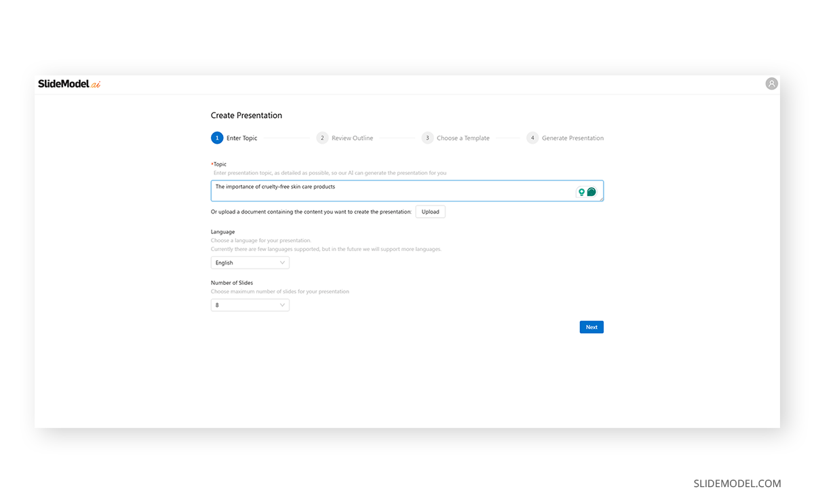This screenshot has height=504, width=814.
Task: Click inside the Topic text area
Action: pyautogui.click(x=407, y=191)
